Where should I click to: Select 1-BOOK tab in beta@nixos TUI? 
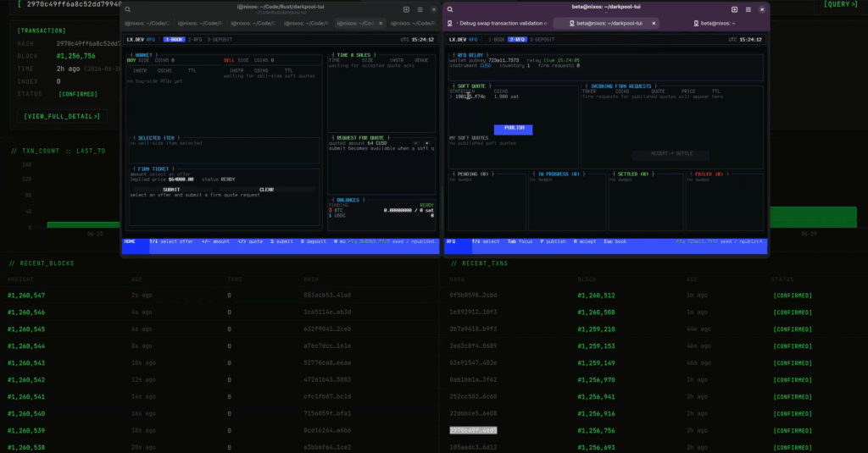[497, 40]
